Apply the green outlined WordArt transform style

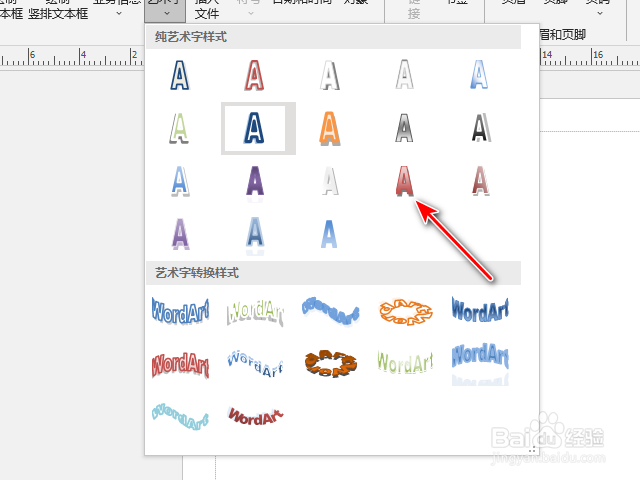[255, 312]
